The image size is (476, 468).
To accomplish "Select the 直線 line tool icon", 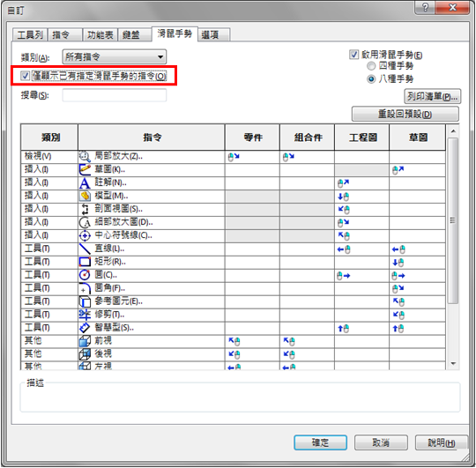I will [x=85, y=249].
